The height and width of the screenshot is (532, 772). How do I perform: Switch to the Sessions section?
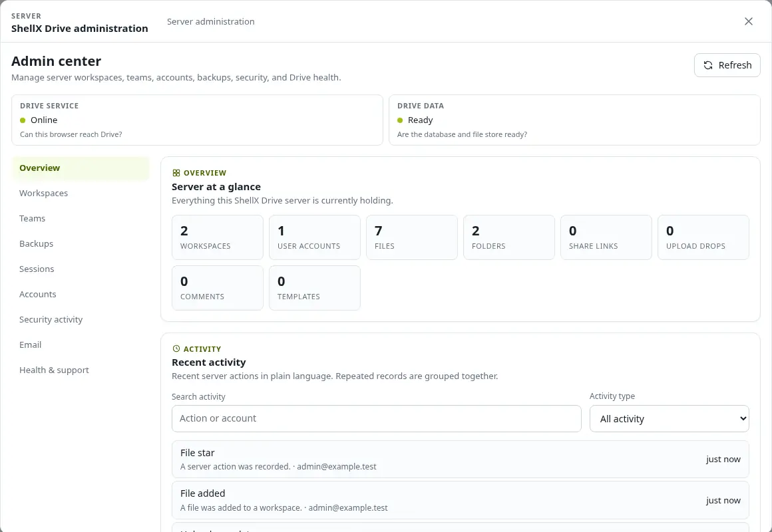coord(81,269)
